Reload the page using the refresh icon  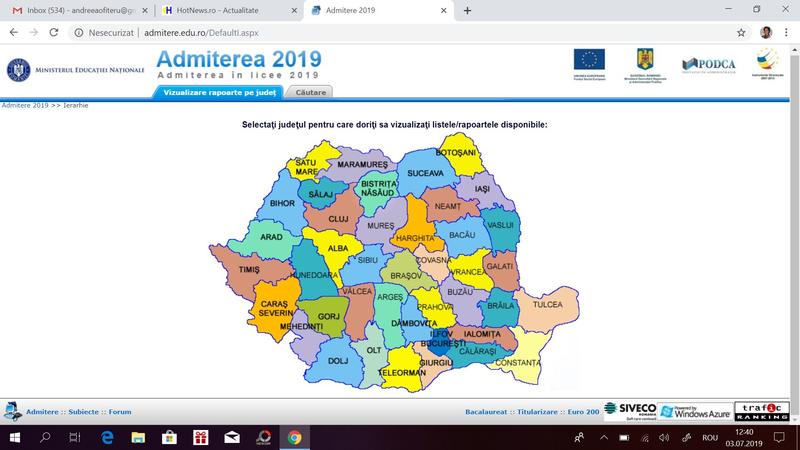(57, 32)
